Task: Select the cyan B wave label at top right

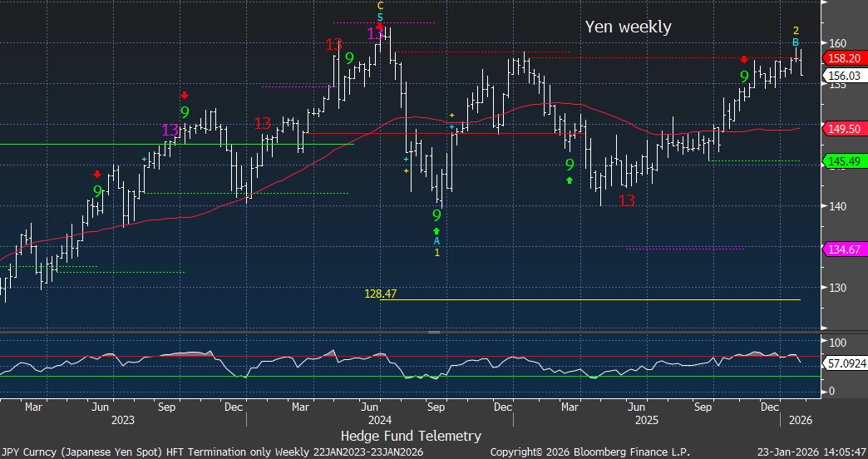Action: pyautogui.click(x=795, y=42)
